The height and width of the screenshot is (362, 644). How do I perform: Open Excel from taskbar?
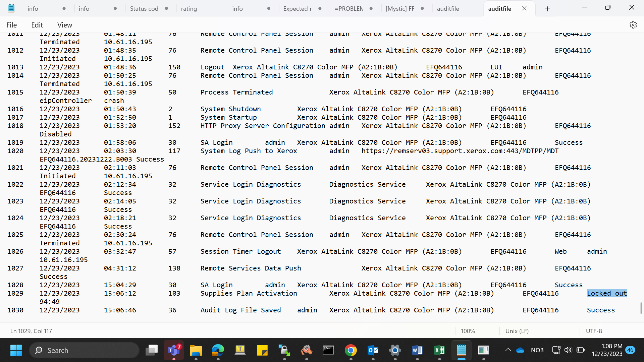pyautogui.click(x=439, y=350)
